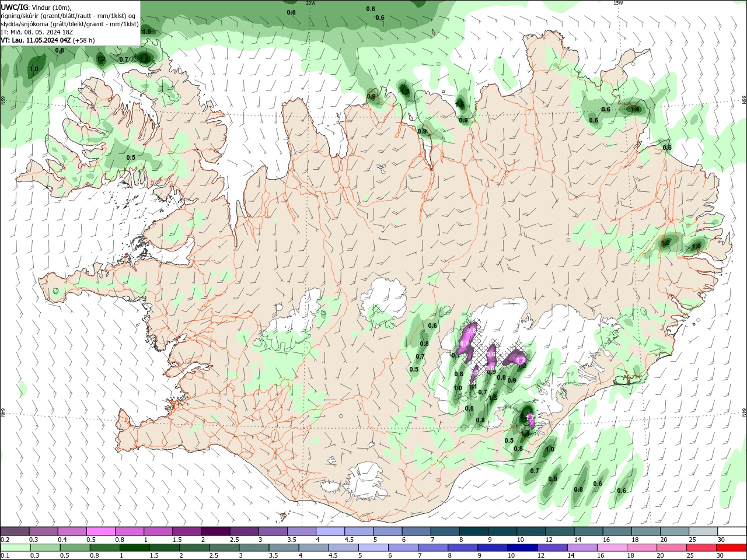Screen dimensions: 747x560
Task: Select the light gray upper swatch between 25 and 30
Action: point(703,531)
